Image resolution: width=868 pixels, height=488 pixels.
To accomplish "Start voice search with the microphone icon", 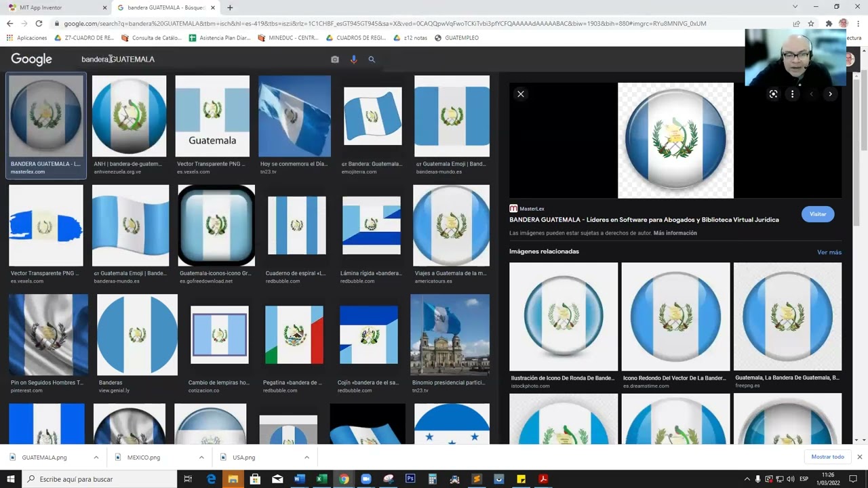I will tap(353, 60).
